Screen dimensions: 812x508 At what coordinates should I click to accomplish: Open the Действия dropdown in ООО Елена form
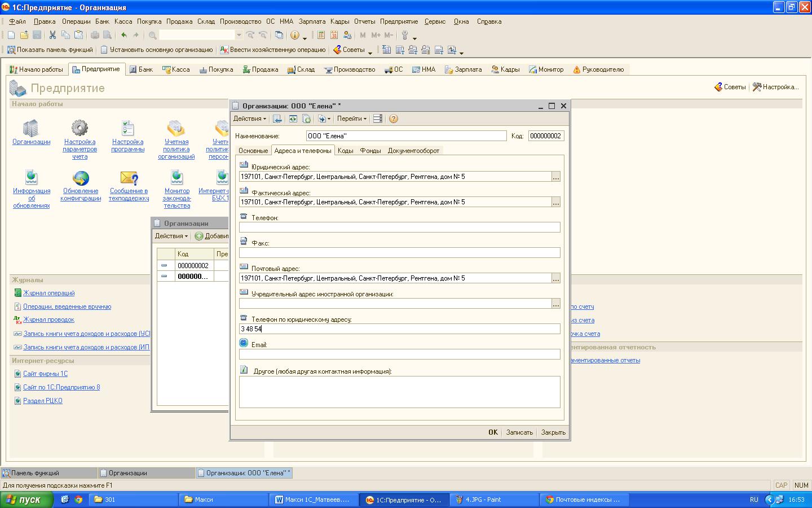250,119
